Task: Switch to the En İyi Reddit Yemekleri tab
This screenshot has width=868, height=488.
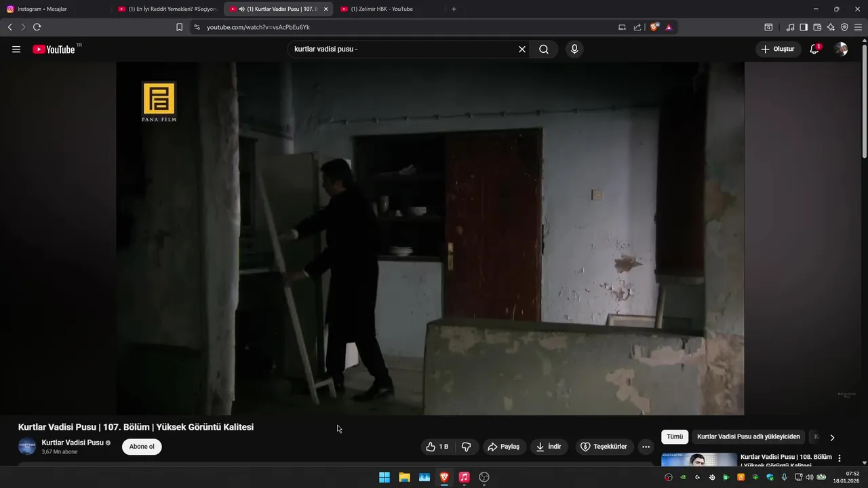Action: point(167,9)
